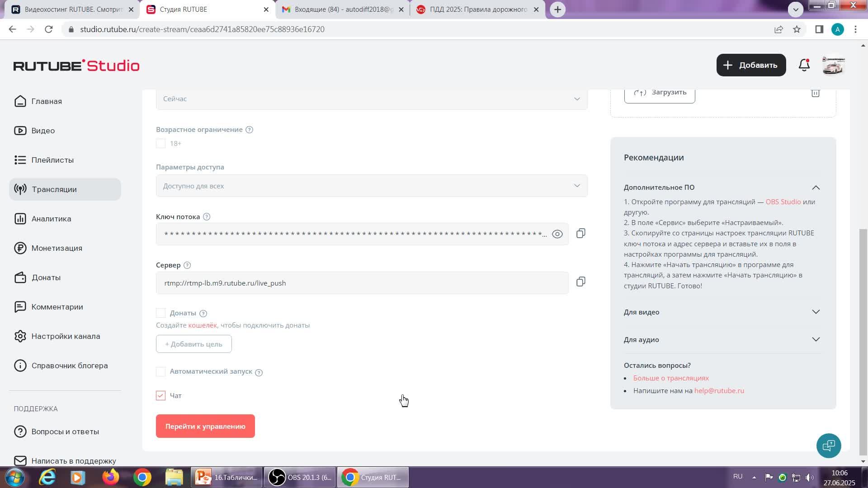Follow the Больше о трансляциях link

click(670, 378)
